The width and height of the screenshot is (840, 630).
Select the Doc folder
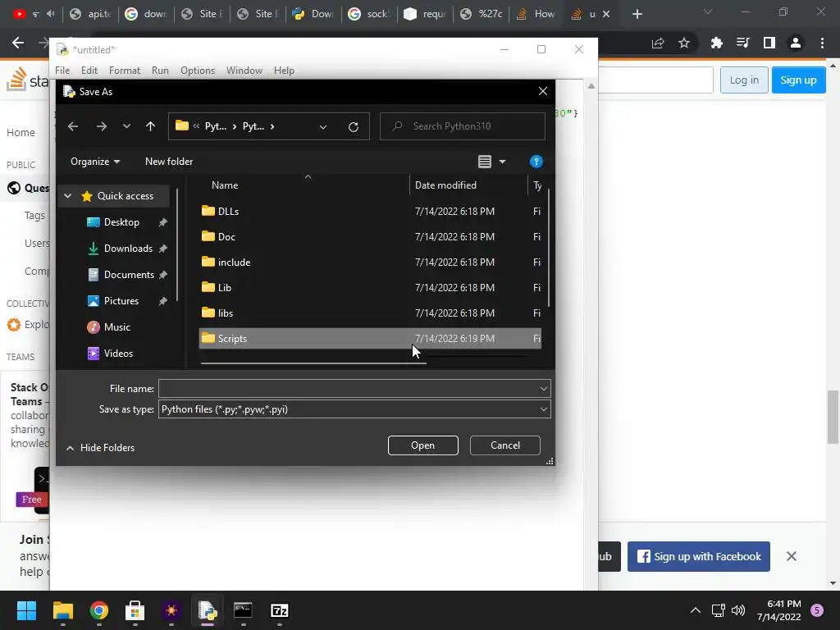[x=370, y=237]
